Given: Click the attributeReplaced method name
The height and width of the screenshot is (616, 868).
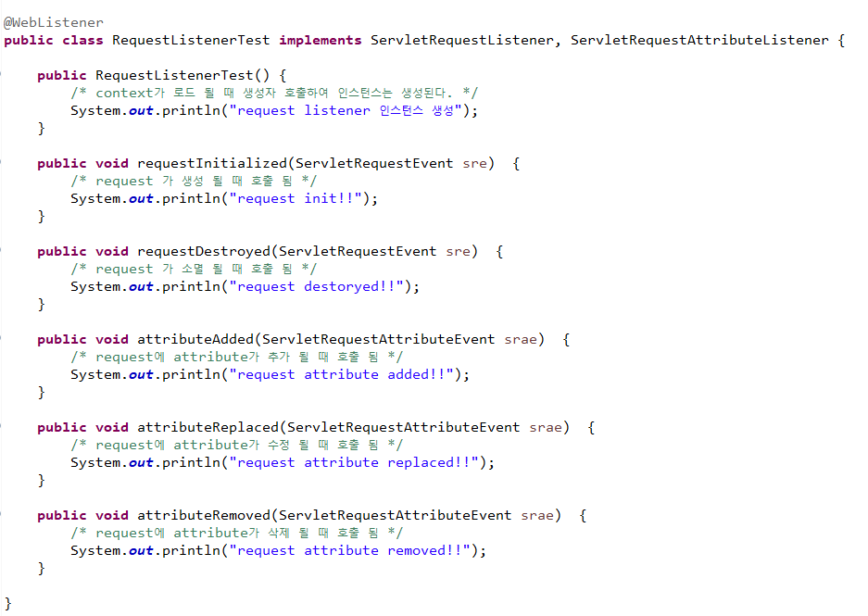Looking at the screenshot, I should click(x=208, y=427).
